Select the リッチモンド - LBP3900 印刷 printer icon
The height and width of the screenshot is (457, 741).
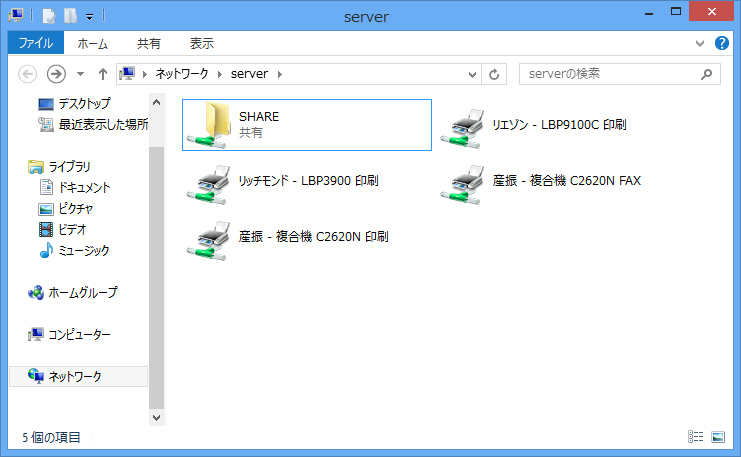pos(208,184)
